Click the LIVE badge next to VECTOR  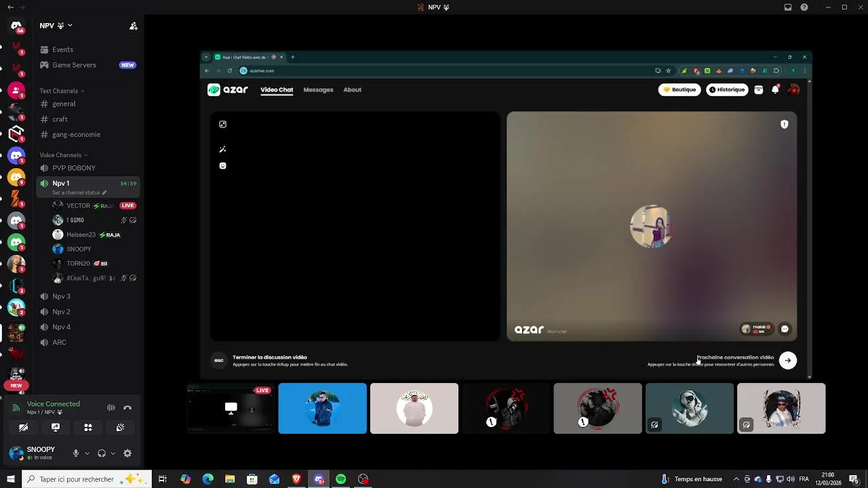click(x=127, y=205)
